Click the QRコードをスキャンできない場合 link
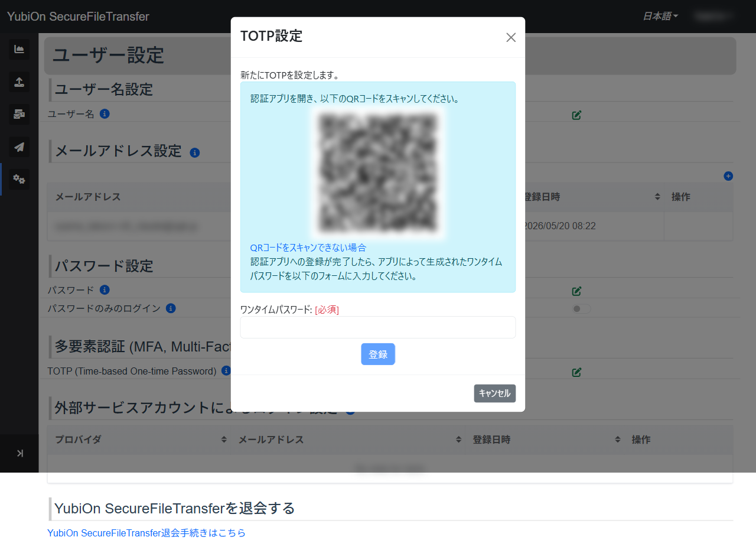Image resolution: width=756 pixels, height=550 pixels. coord(308,248)
